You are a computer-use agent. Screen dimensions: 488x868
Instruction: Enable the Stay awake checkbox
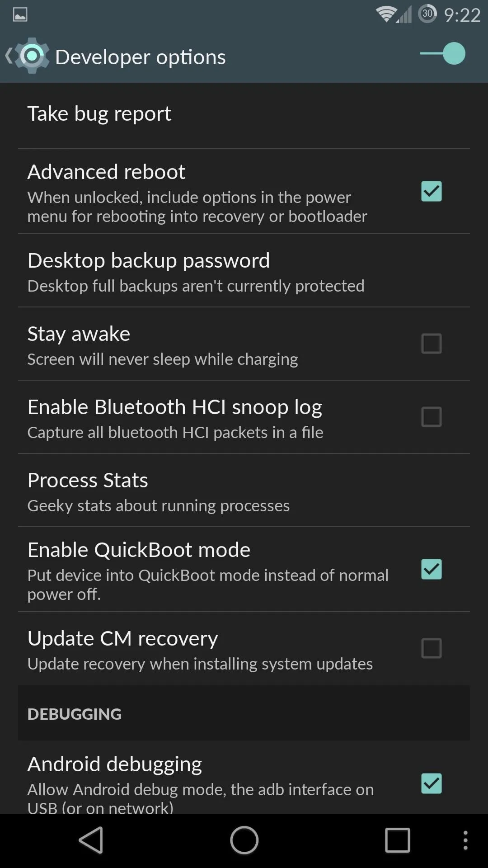(432, 344)
